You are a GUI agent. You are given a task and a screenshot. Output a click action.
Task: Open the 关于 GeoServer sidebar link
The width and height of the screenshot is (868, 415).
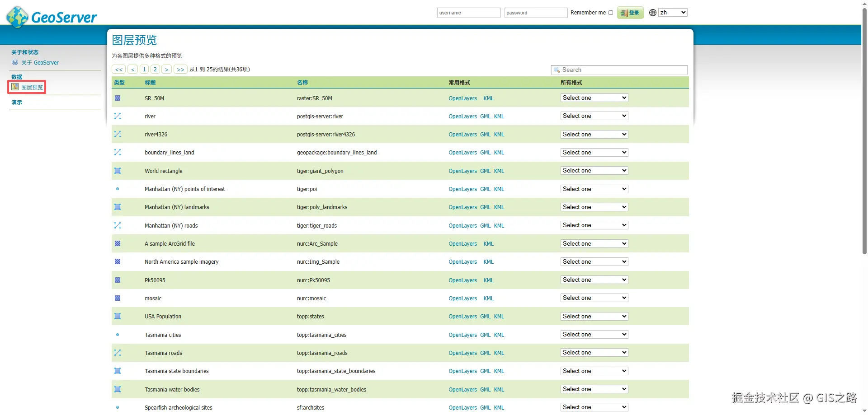click(40, 63)
